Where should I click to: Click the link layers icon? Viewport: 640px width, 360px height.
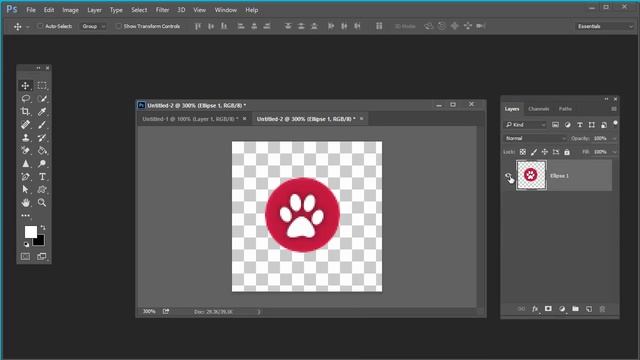coord(521,309)
